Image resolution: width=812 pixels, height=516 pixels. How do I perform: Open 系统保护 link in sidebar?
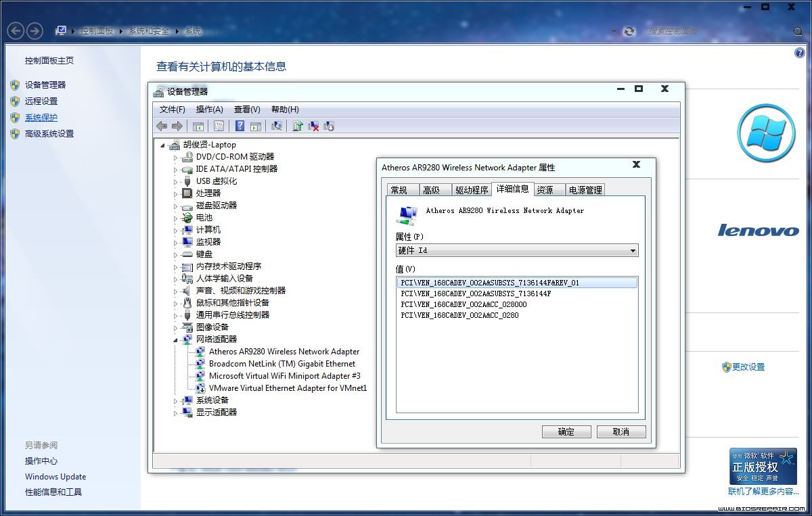(41, 118)
